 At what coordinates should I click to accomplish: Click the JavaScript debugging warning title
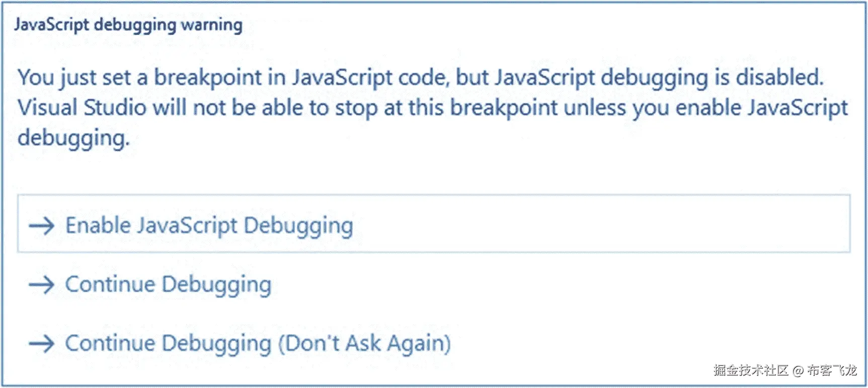[x=129, y=24]
